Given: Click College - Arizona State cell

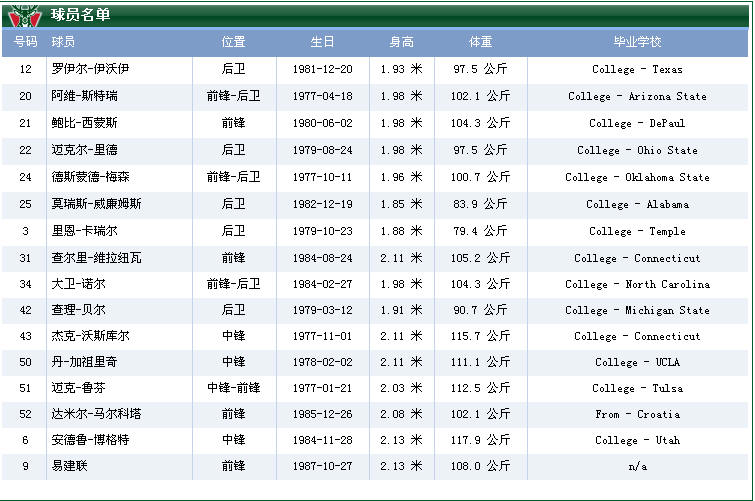Looking at the screenshot, I should pos(638,96).
